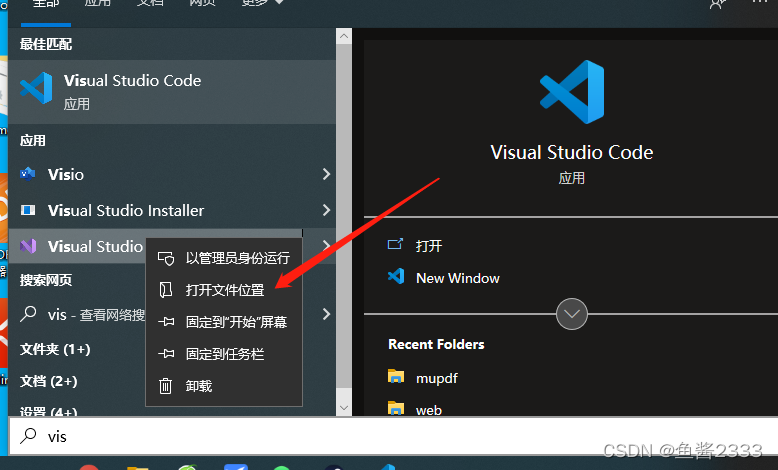Choose Pin to Start screen (固定到"开始"屏幕)
The width and height of the screenshot is (778, 470).
tap(224, 322)
